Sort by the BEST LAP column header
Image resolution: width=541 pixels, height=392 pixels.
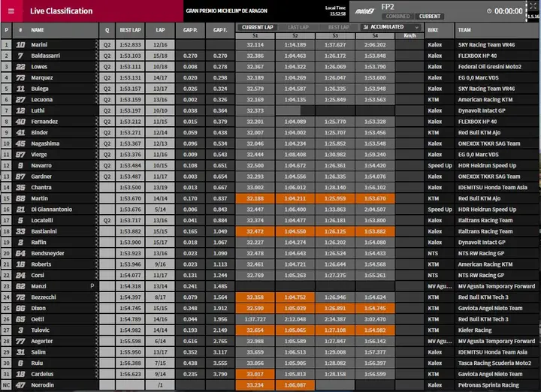pos(130,30)
